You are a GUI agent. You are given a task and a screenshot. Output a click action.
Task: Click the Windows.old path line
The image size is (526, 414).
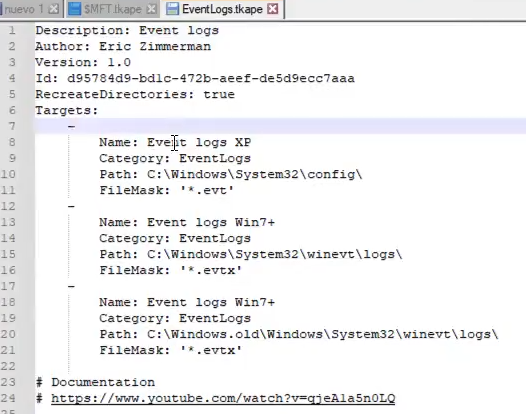tap(299, 334)
